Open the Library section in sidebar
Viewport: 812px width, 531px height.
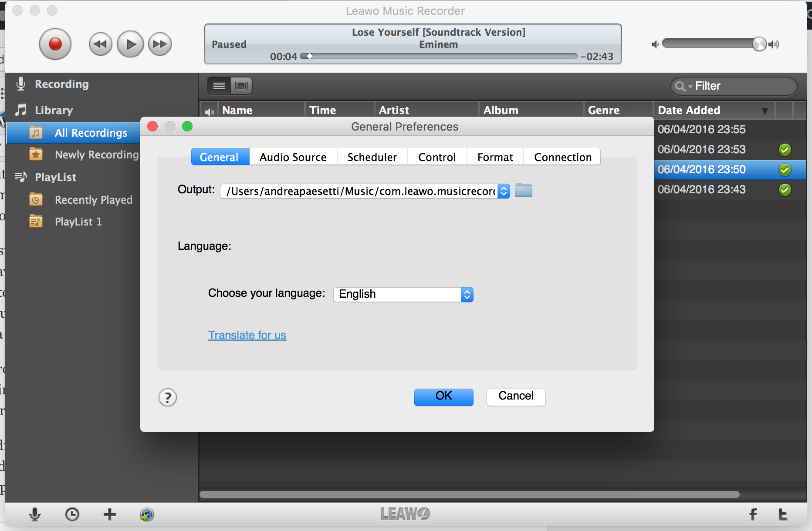(53, 110)
